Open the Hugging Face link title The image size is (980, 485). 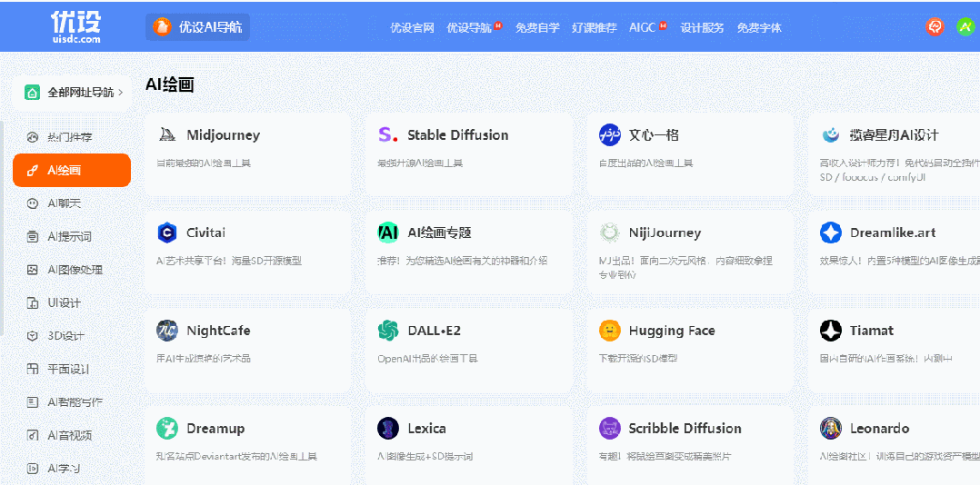tap(672, 332)
